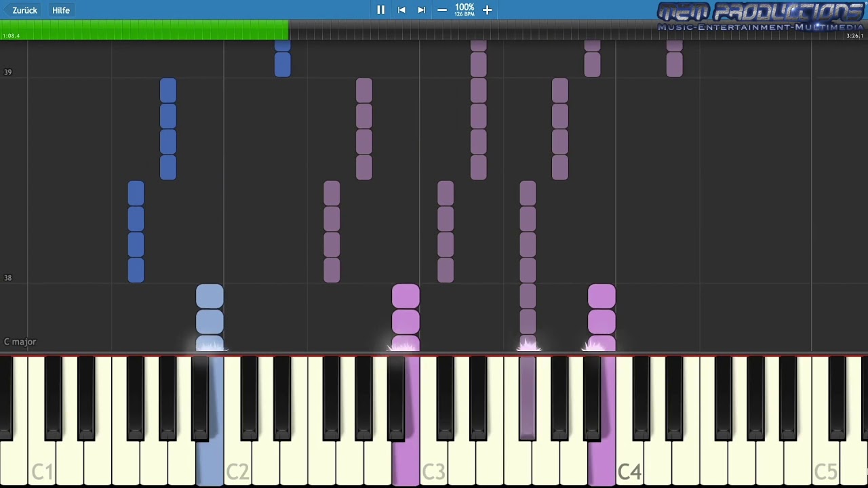Pause playback with the pause button
The height and width of the screenshot is (488, 868).
coord(380,9)
